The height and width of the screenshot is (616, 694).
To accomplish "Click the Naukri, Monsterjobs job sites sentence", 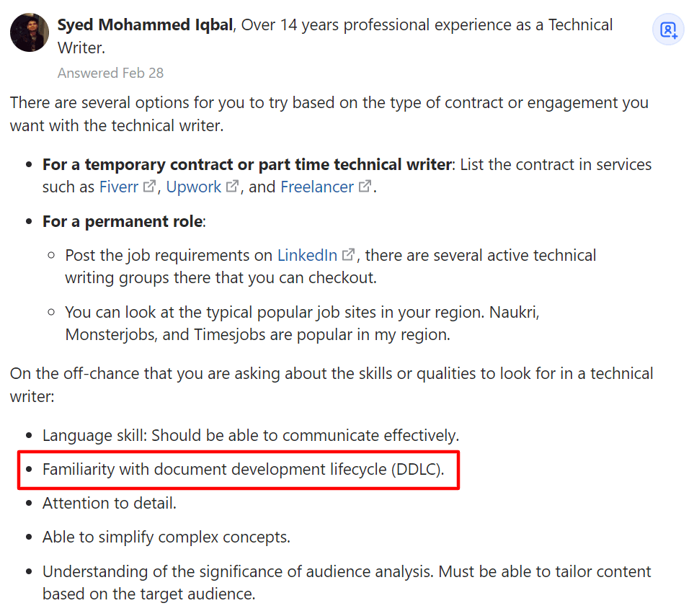I will coord(301,323).
